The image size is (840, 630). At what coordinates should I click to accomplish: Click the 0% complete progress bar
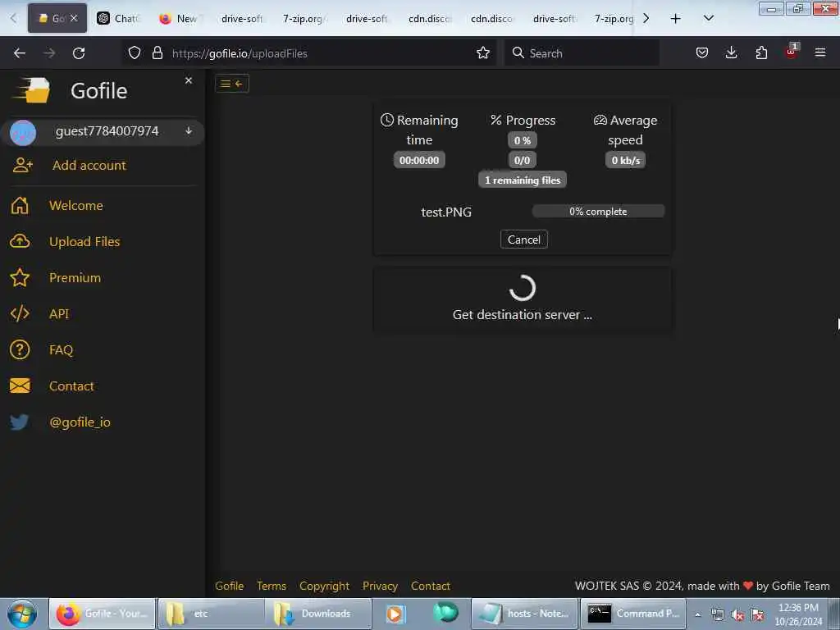click(598, 212)
